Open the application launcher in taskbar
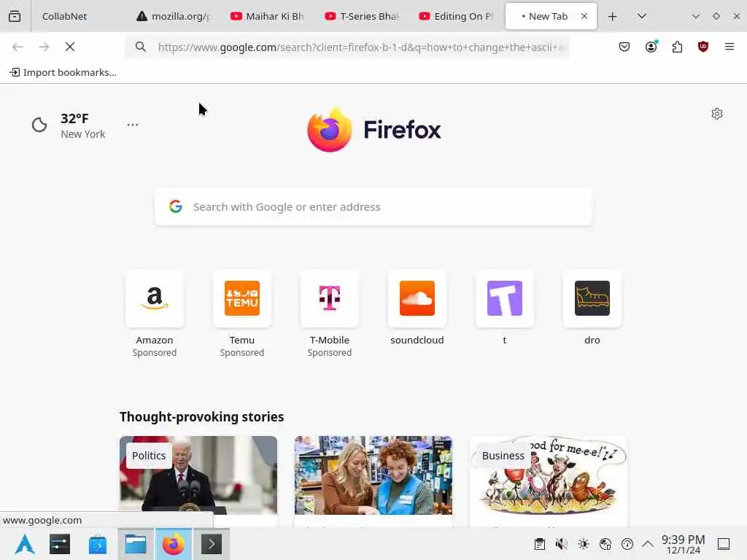 pos(24,544)
